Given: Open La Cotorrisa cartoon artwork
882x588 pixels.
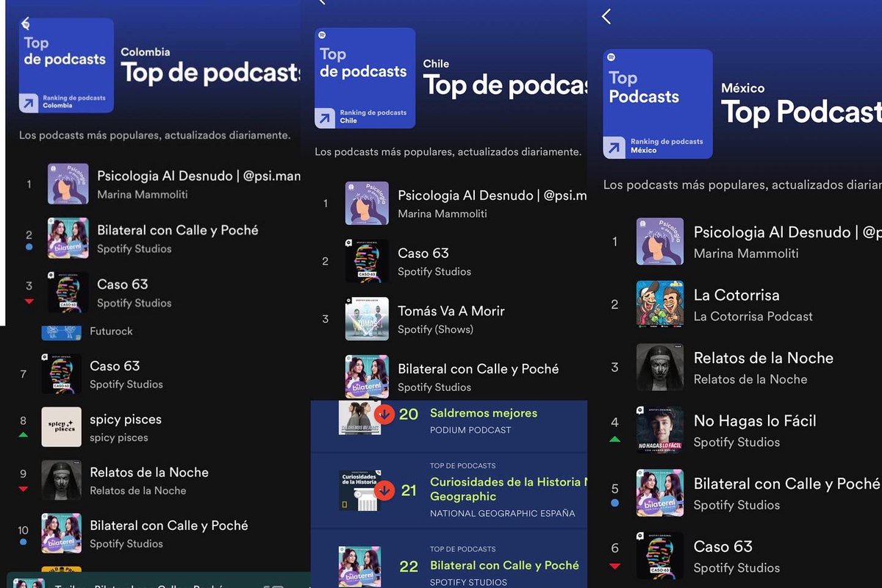Looking at the screenshot, I should [x=660, y=304].
